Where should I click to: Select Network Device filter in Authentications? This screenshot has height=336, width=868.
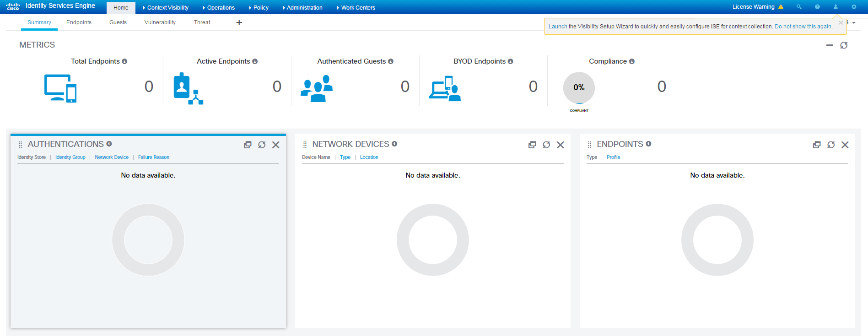click(112, 157)
